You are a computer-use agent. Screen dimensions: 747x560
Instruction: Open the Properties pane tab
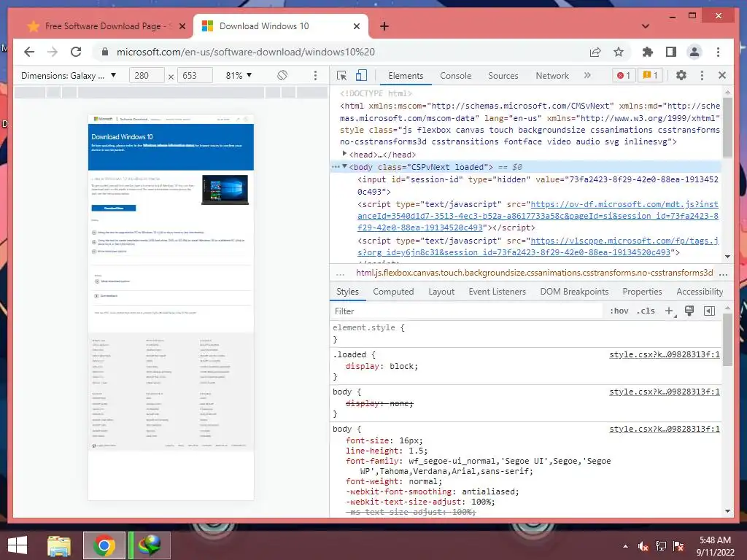click(x=642, y=292)
